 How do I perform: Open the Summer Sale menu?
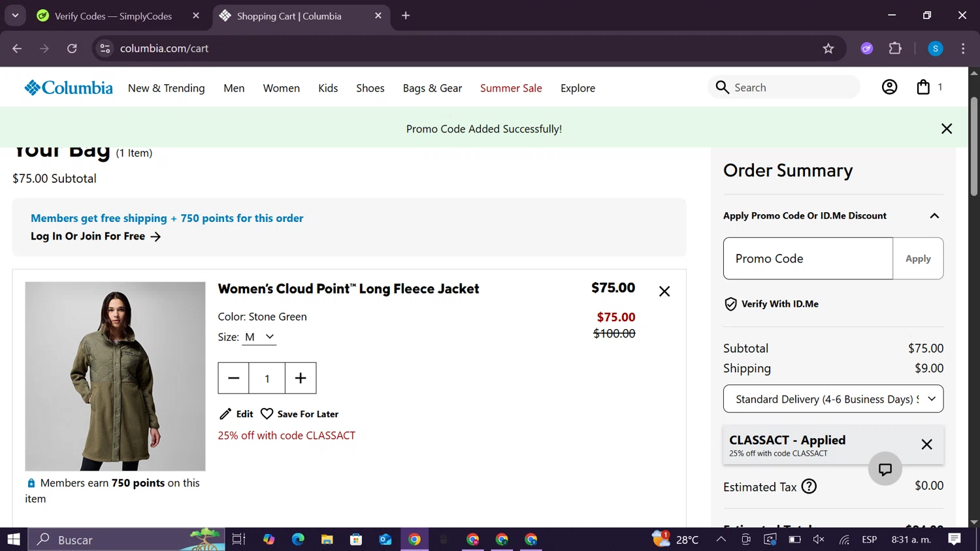[x=511, y=88]
